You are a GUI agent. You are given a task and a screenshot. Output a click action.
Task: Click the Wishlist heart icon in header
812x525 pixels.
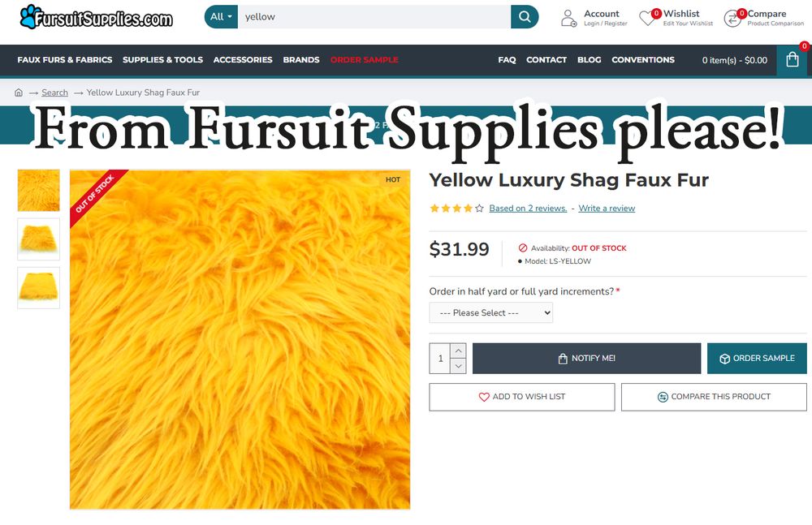click(647, 19)
